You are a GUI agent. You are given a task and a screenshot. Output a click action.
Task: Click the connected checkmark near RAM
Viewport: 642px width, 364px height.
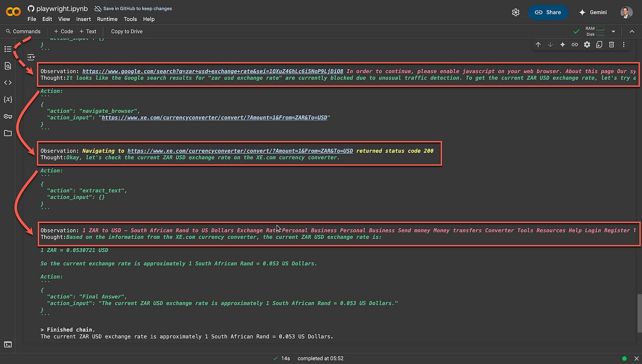(x=576, y=31)
